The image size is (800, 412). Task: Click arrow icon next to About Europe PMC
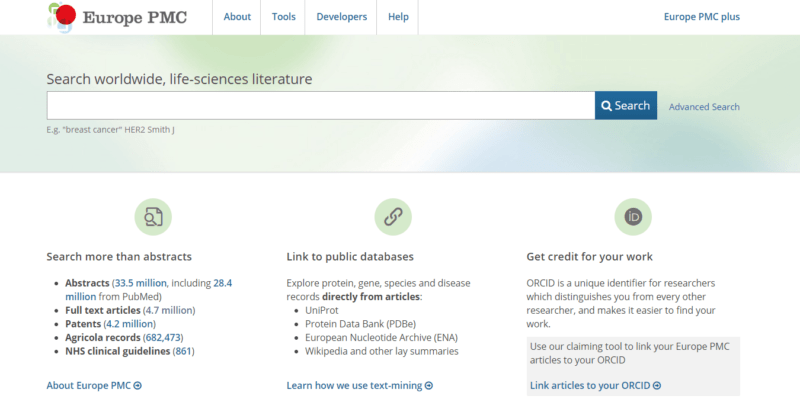[x=137, y=386]
